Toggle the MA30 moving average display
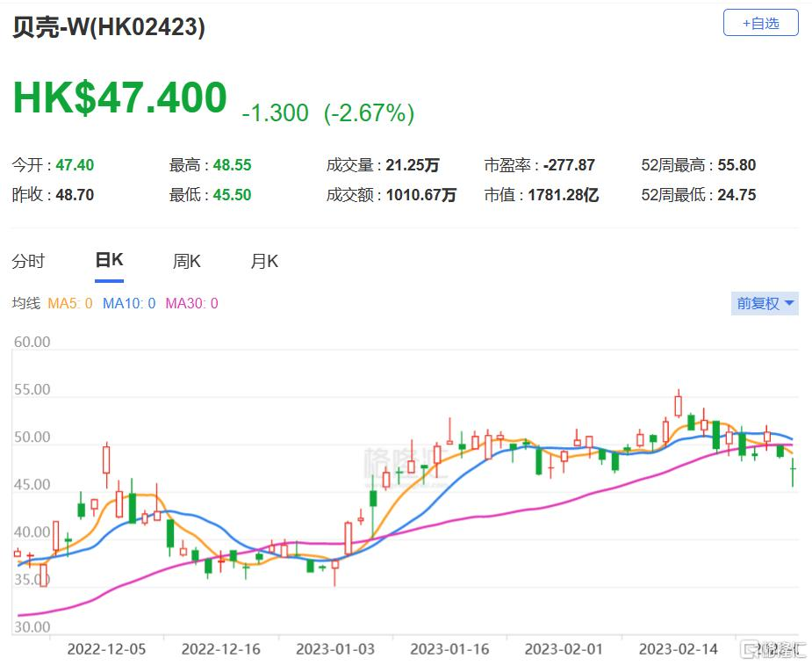Screen dimensions: 812x665 [190, 303]
